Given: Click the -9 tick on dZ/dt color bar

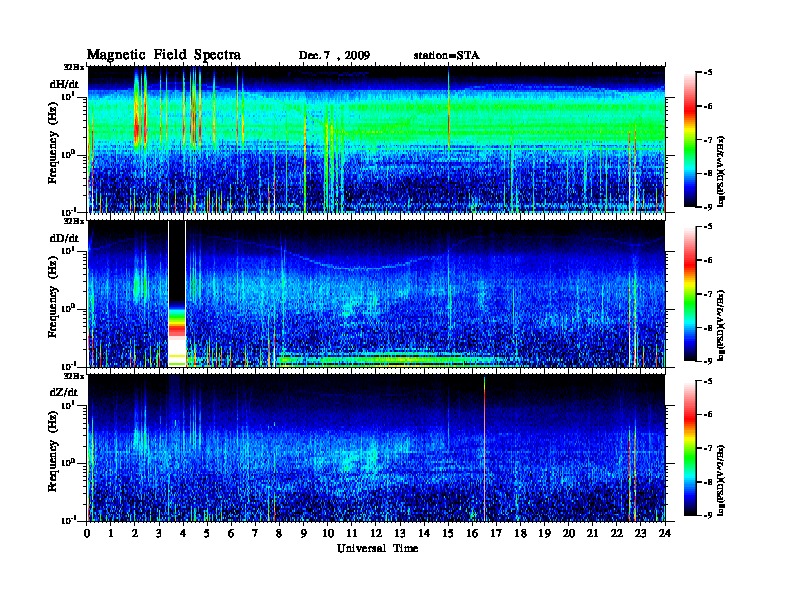Looking at the screenshot, I should tap(708, 515).
